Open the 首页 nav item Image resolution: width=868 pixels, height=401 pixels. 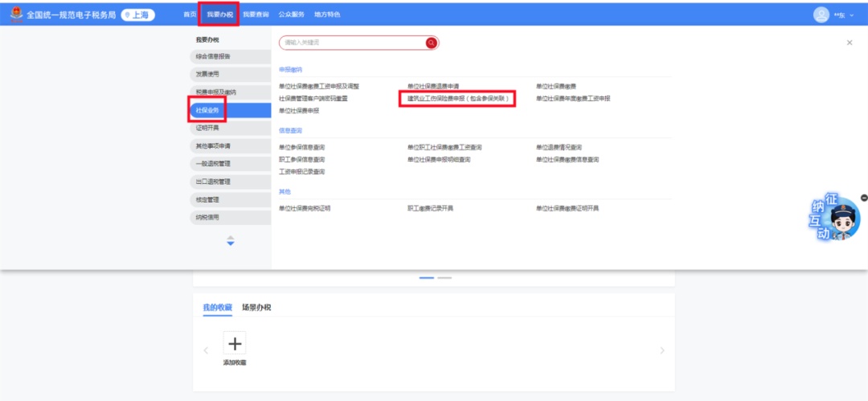pyautogui.click(x=190, y=15)
